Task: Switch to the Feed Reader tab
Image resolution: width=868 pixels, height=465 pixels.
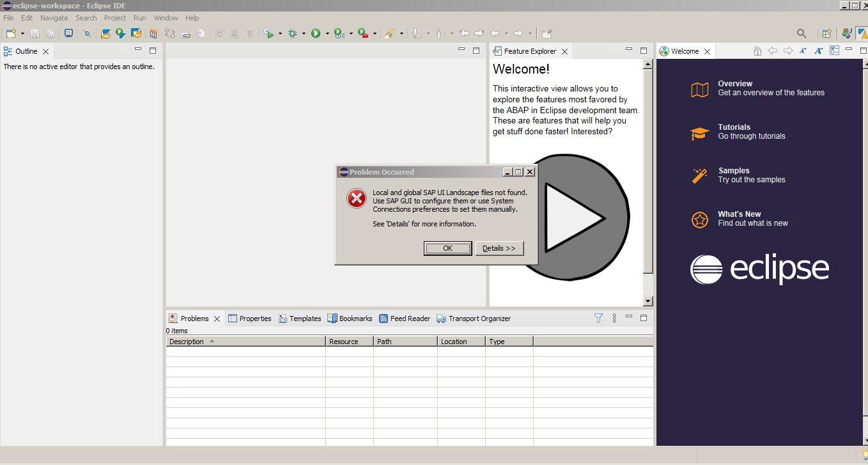Action: 405,319
